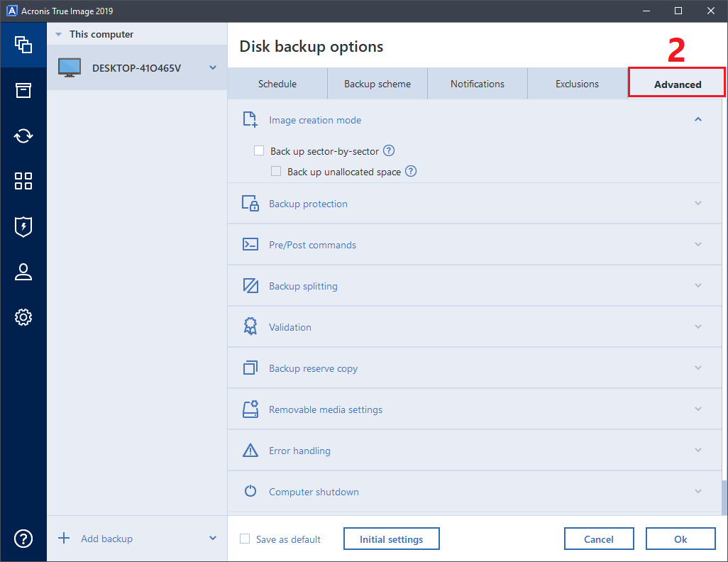The image size is (728, 562).
Task: Expand the Pre/Post commands chevron
Action: tap(697, 244)
